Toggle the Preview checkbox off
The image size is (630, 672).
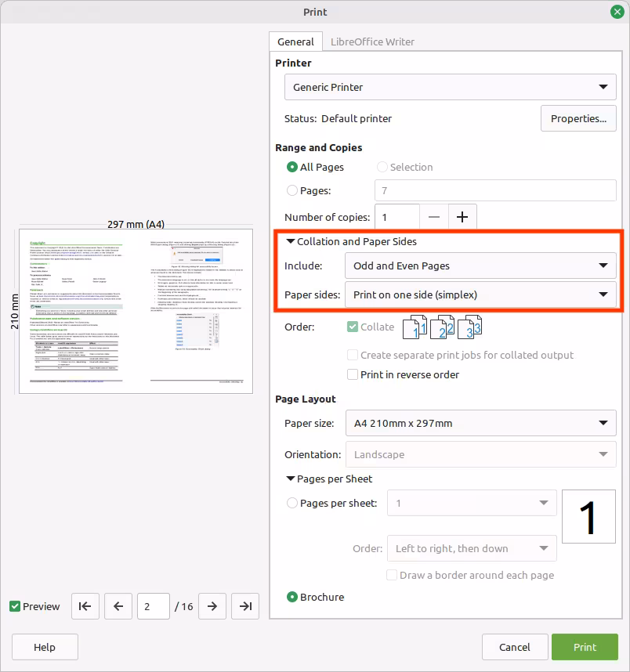point(14,606)
